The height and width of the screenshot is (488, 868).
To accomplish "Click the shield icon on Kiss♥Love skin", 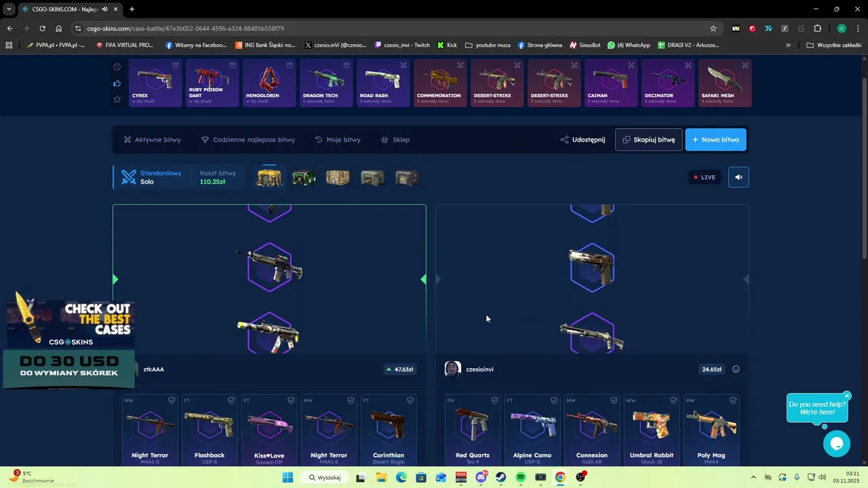I will point(291,401).
